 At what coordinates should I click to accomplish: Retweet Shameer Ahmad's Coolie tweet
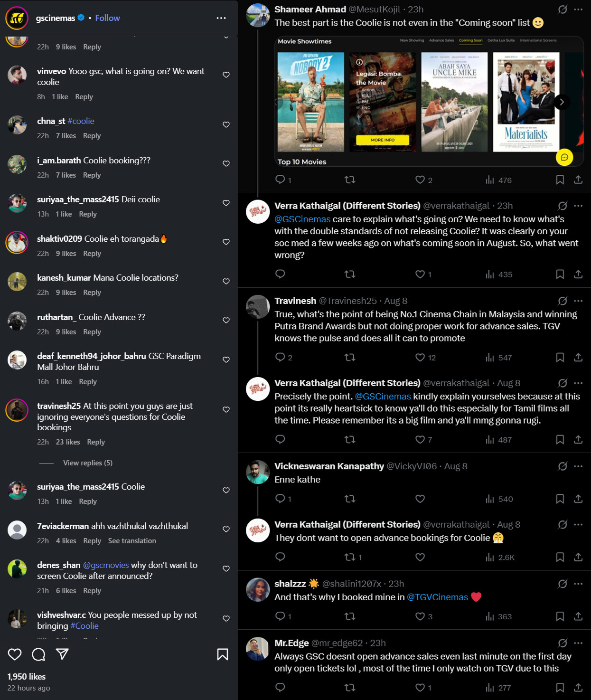pos(350,180)
